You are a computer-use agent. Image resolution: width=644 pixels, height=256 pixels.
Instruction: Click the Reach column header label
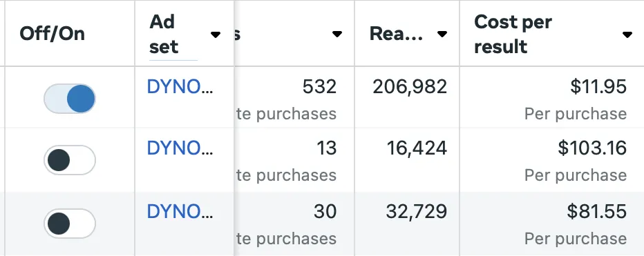click(x=396, y=34)
